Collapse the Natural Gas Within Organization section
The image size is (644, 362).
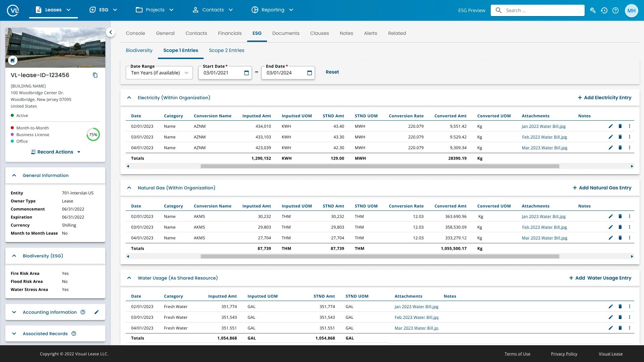pos(129,187)
